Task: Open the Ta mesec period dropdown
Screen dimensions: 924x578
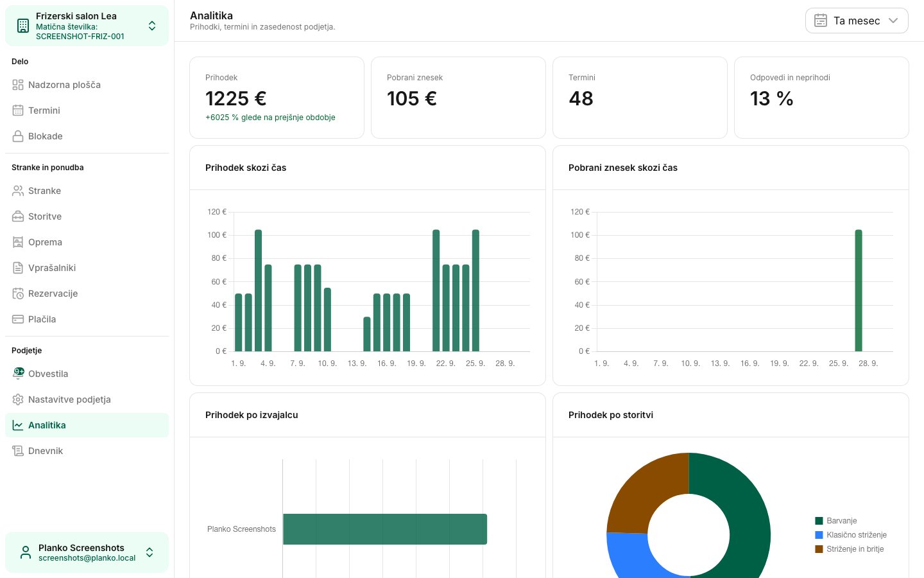Action: tap(857, 21)
